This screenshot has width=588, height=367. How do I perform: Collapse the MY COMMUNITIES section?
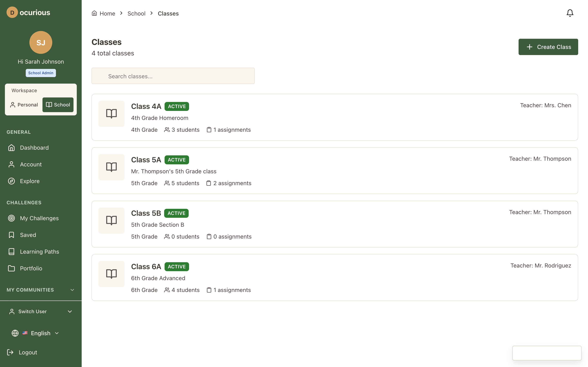[72, 290]
